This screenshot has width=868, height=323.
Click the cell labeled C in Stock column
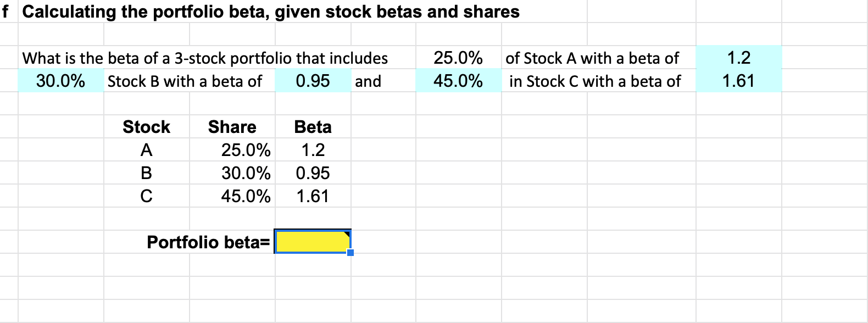[x=146, y=196]
